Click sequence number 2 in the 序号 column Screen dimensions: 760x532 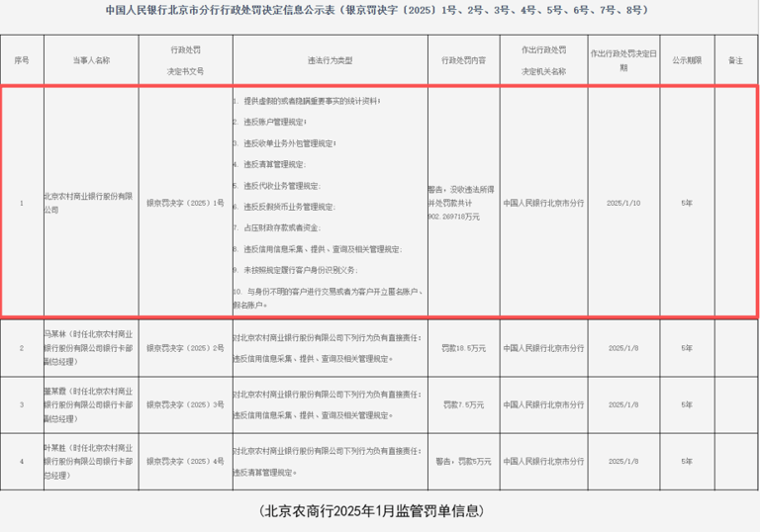(x=22, y=348)
